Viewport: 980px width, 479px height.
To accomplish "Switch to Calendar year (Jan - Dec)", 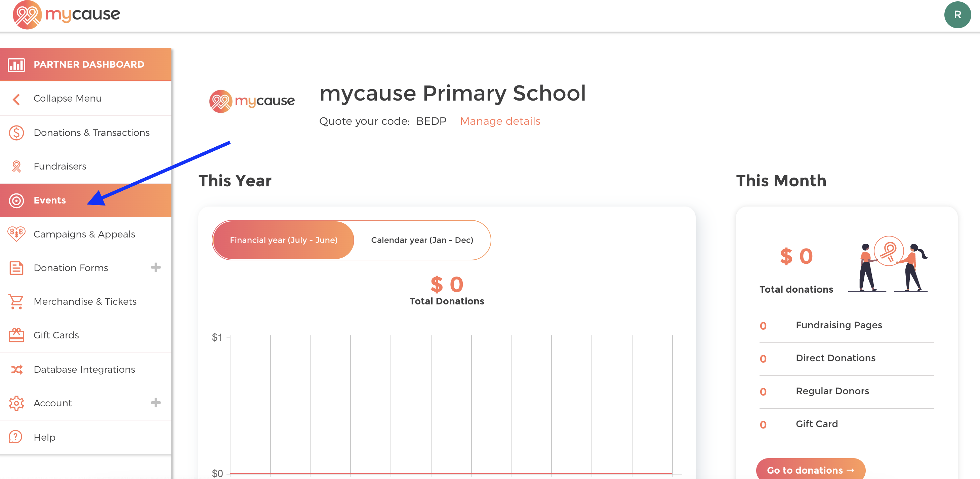I will tap(422, 240).
